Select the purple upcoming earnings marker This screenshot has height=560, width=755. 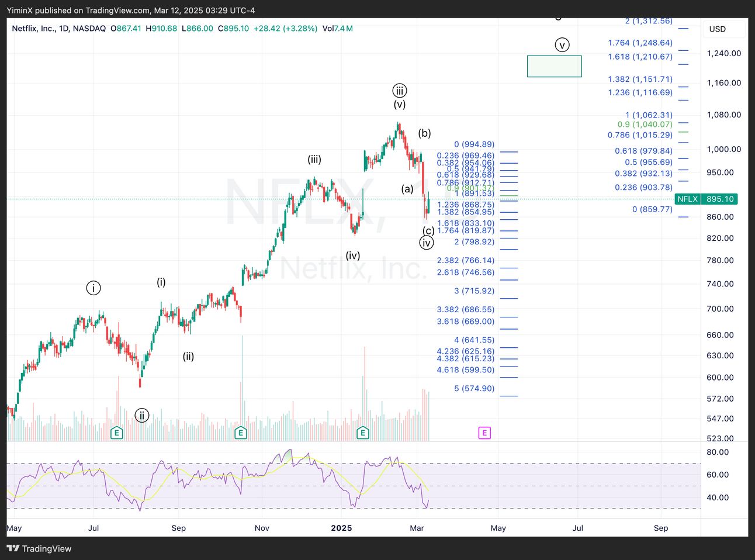click(484, 433)
